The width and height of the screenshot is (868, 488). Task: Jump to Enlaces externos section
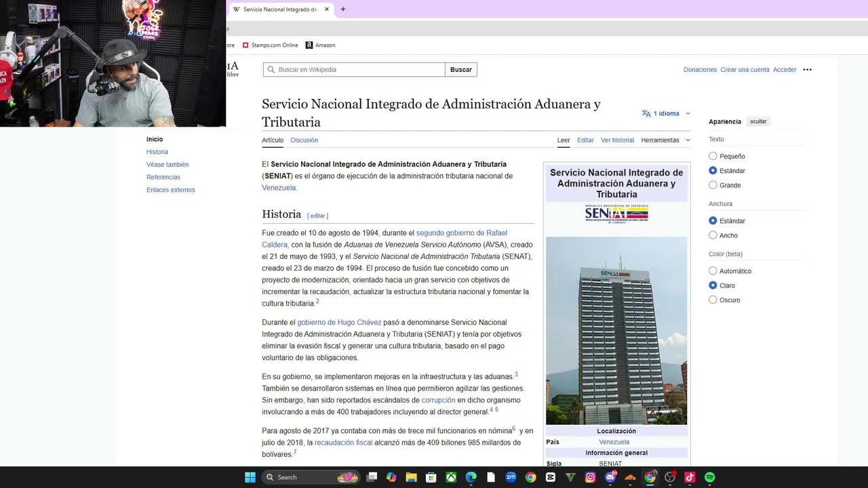[x=171, y=190]
